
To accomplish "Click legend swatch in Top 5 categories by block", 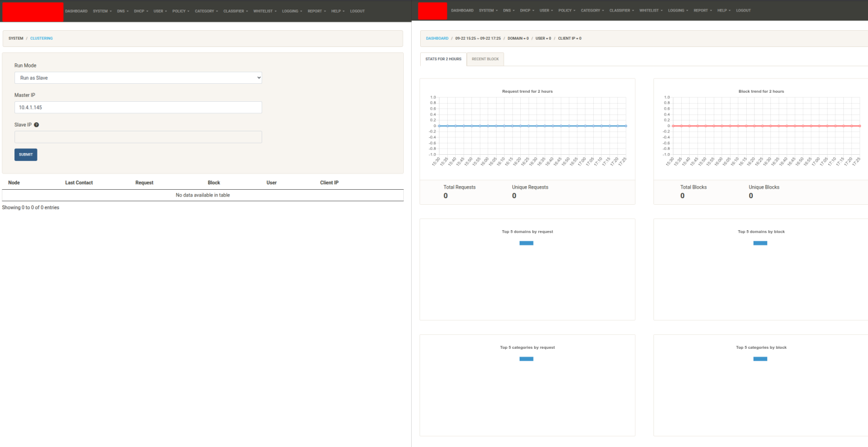I will tap(760, 359).
